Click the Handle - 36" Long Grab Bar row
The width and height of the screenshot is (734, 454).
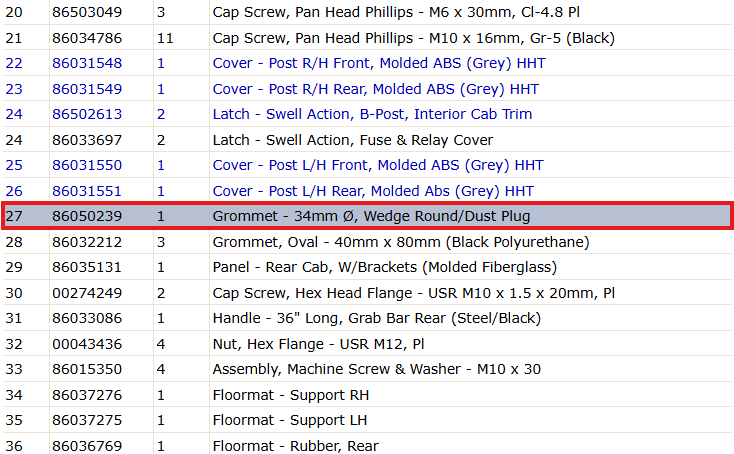pyautogui.click(x=367, y=318)
